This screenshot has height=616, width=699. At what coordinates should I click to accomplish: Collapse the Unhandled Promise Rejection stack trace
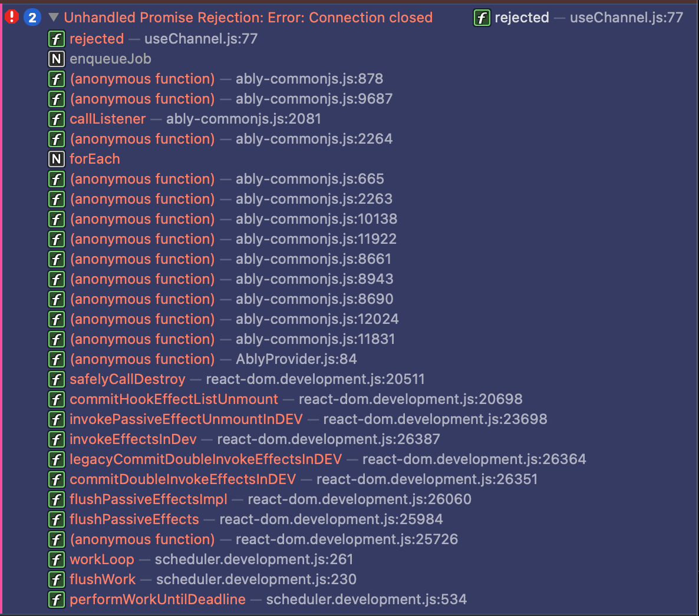tap(53, 17)
